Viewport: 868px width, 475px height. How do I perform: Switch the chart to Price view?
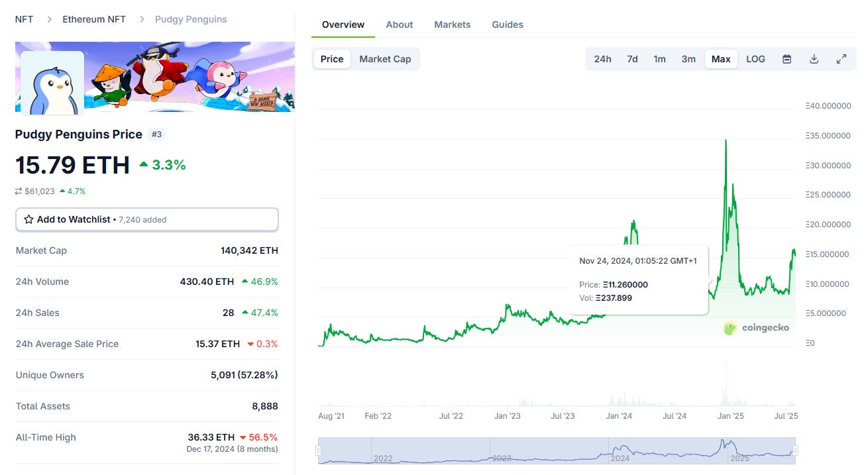coord(332,59)
